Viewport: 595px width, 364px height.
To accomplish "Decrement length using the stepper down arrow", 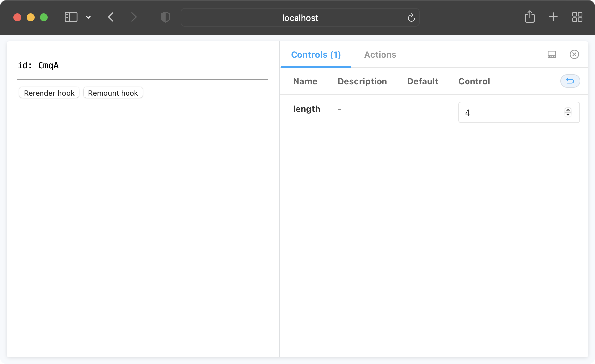I will pos(568,114).
